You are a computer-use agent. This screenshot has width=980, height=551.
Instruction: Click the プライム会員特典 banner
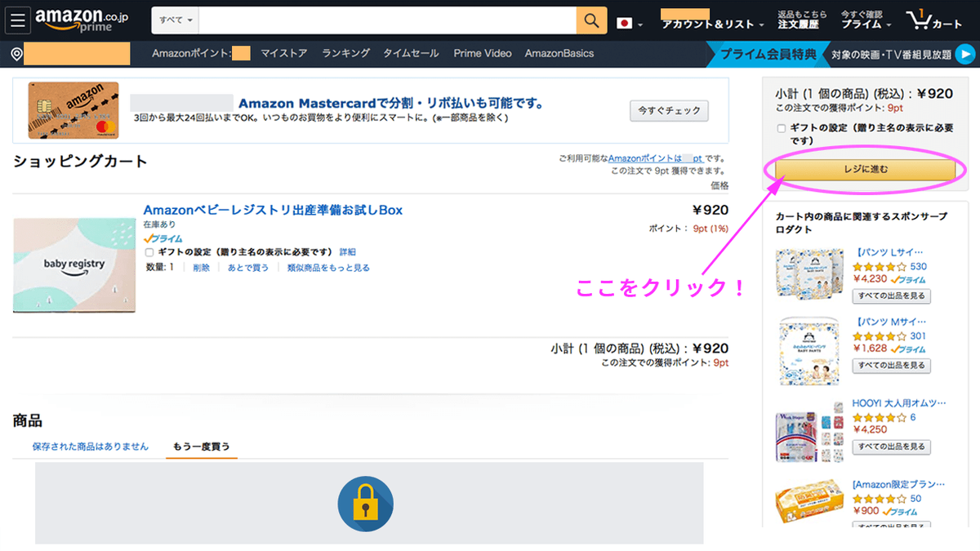pos(767,55)
